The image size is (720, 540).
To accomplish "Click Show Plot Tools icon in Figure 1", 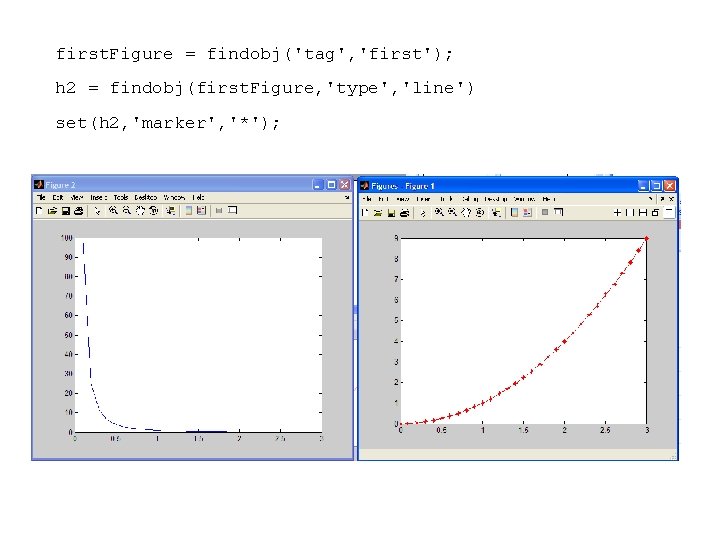I will 558,212.
